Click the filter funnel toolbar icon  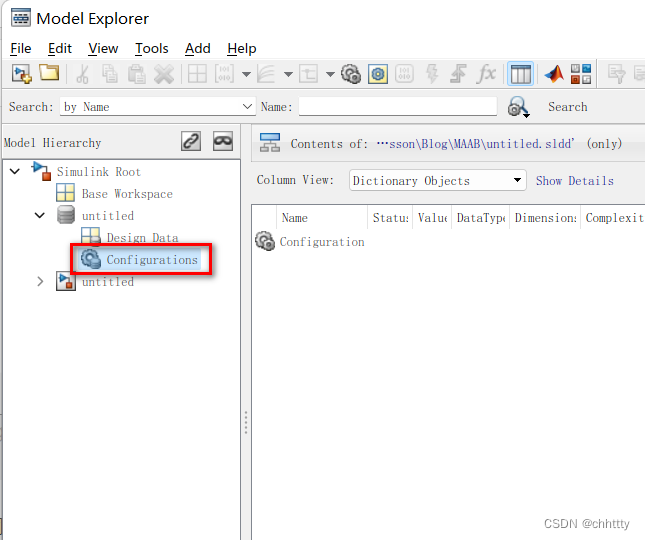click(x=616, y=74)
